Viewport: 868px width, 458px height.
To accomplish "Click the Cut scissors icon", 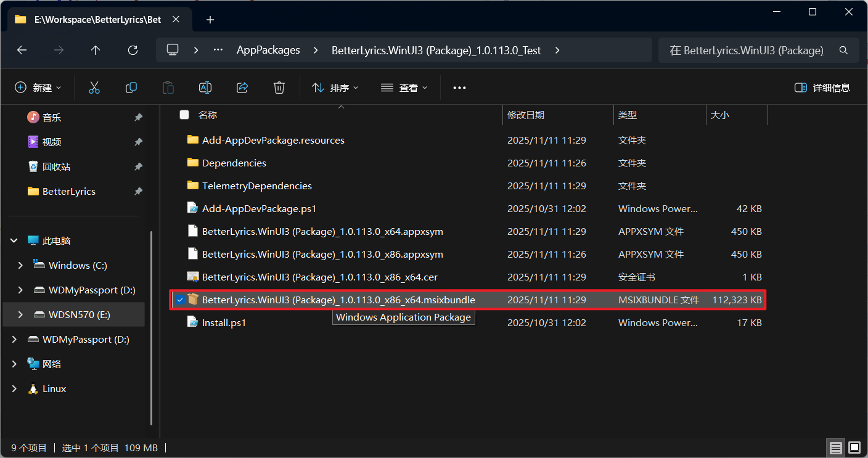I will point(94,88).
